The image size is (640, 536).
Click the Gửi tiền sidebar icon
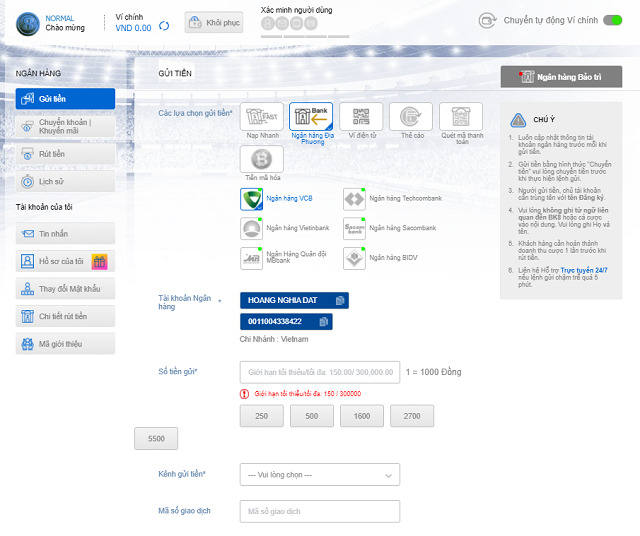[x=27, y=99]
